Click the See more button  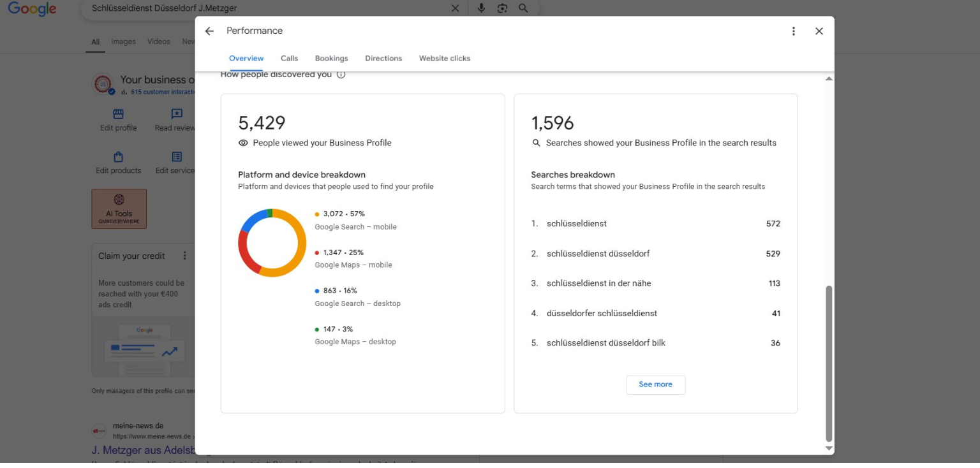[x=655, y=384]
